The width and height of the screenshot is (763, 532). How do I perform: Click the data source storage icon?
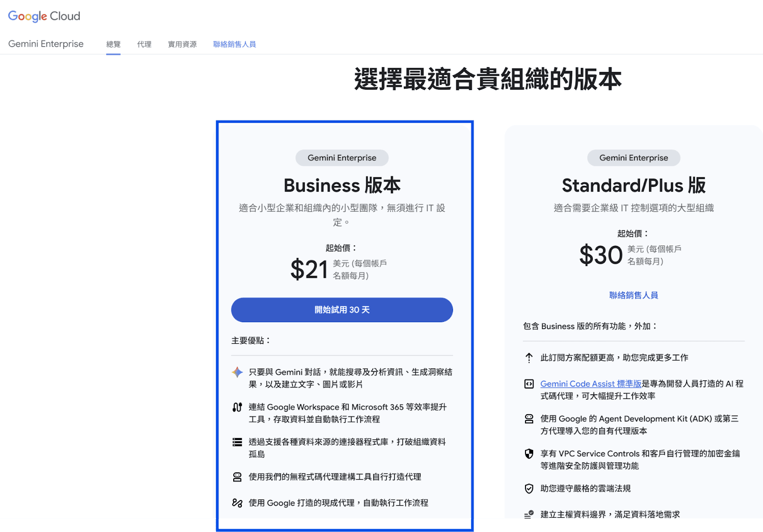237,442
